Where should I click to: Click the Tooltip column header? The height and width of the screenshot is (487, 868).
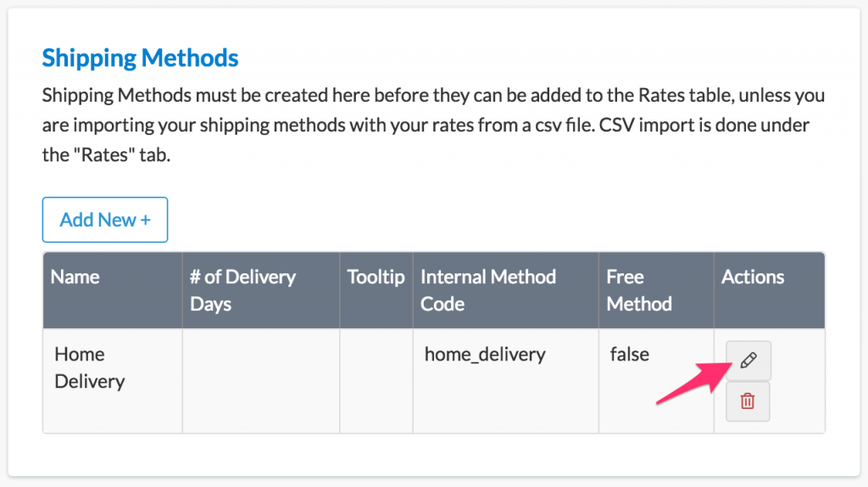[376, 277]
